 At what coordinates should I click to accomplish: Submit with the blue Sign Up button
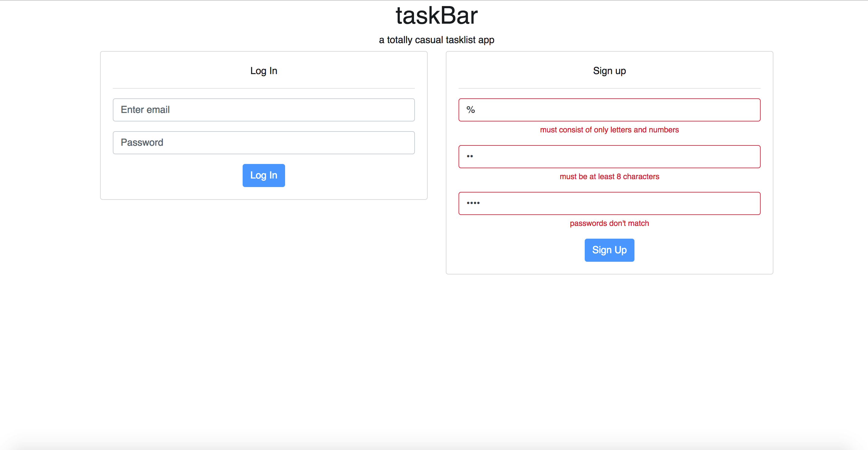pos(609,250)
